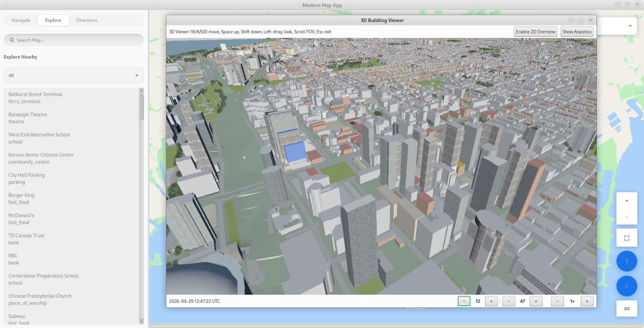
Task: Toggle fullscreen map view icon
Action: (x=626, y=238)
